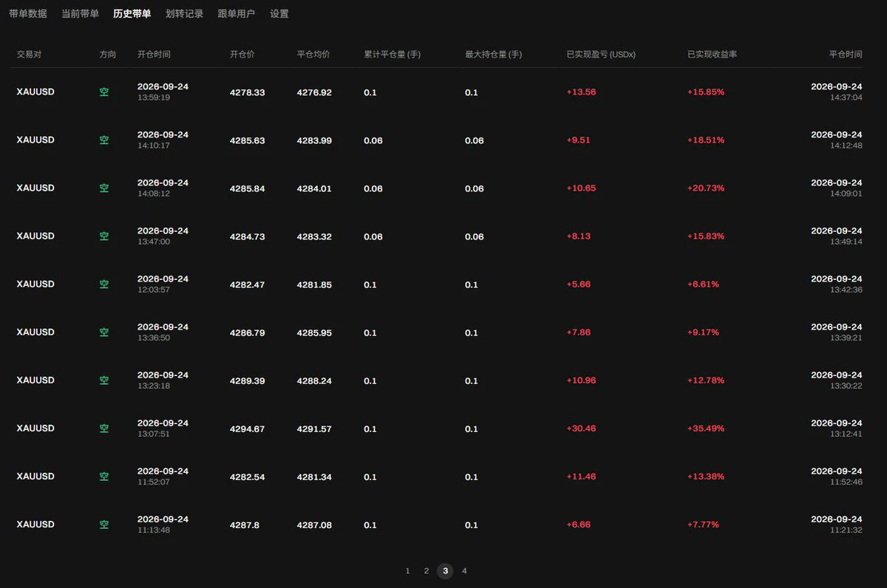This screenshot has width=887, height=588.
Task: Click the 平仓时间 column header
Action: pyautogui.click(x=846, y=55)
